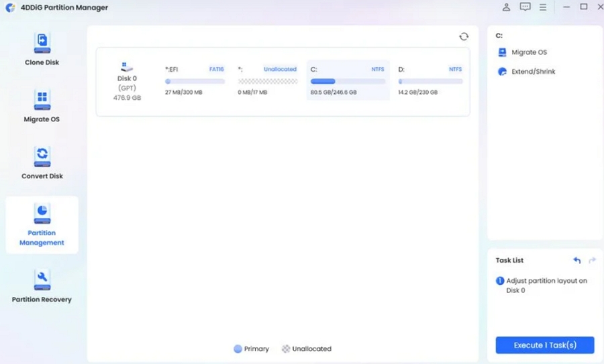Click the Partition Management label
The width and height of the screenshot is (604, 364).
coord(42,238)
